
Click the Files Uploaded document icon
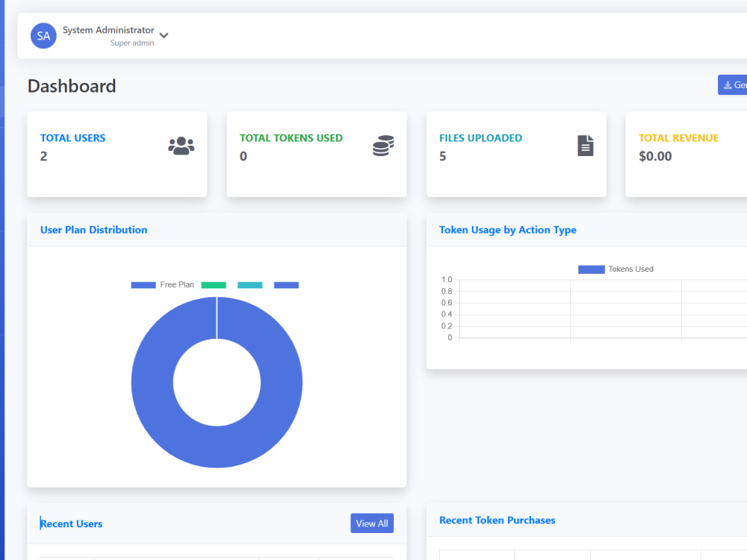tap(586, 146)
